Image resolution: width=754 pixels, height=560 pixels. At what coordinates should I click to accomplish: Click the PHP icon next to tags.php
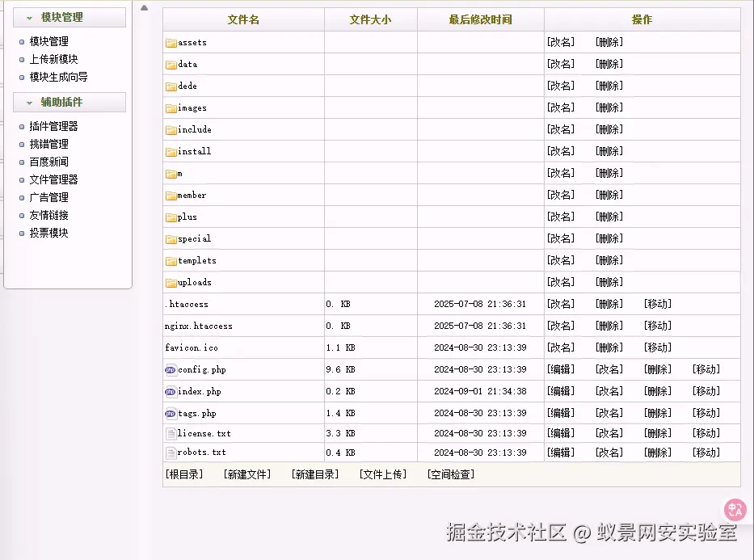click(x=171, y=414)
